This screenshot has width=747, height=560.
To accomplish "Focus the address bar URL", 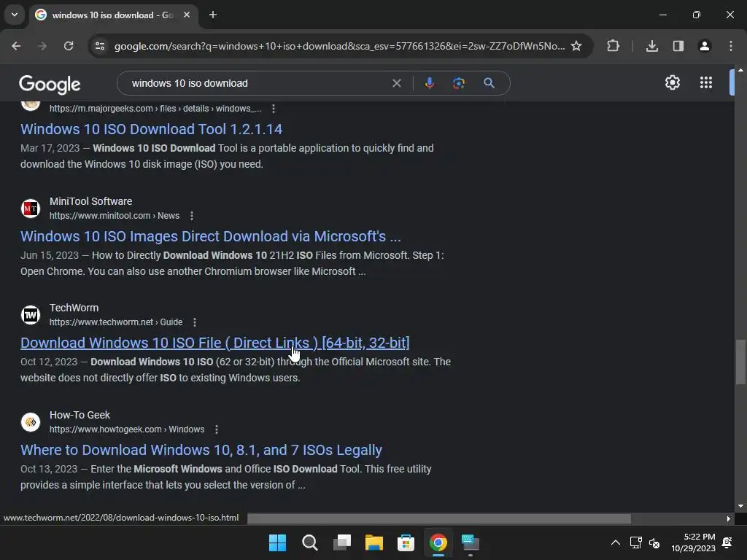I will [x=339, y=46].
